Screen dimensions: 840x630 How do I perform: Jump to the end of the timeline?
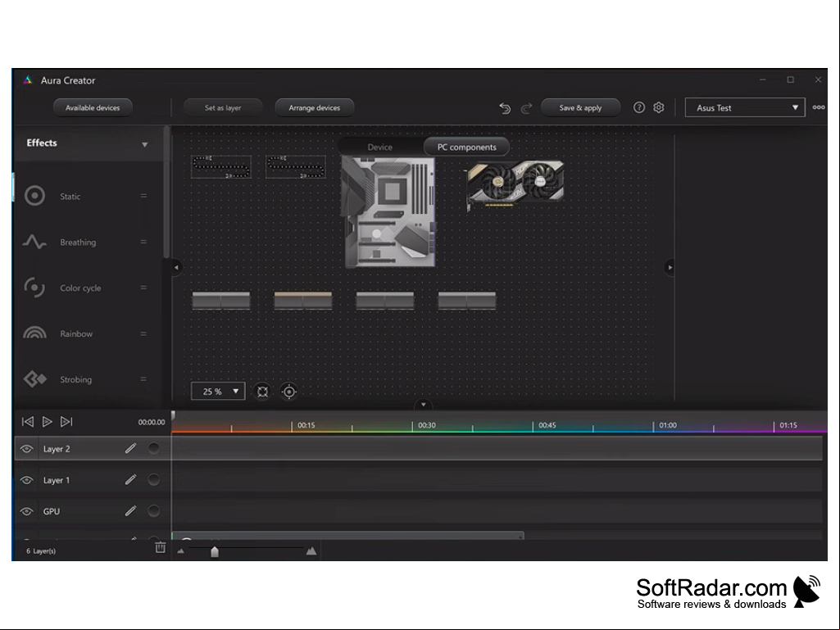tap(66, 422)
